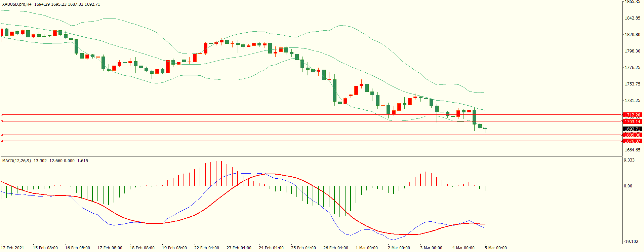The width and height of the screenshot is (644, 252).
Task: Click the last candlestick at current price
Action: [485, 129]
